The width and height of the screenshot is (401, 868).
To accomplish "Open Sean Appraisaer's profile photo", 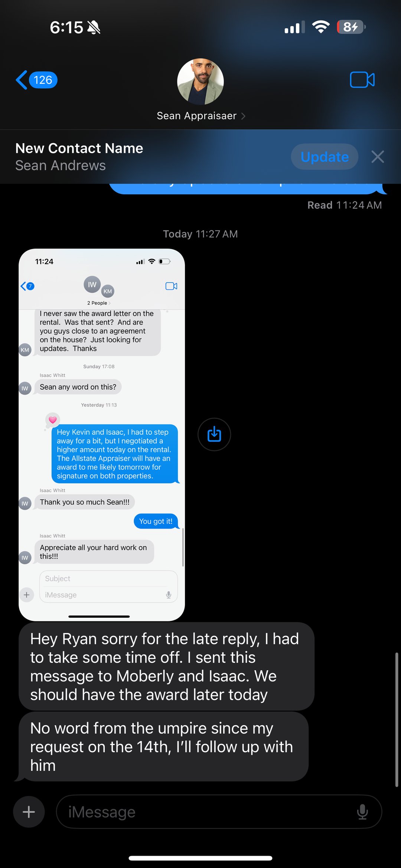I will coord(200,81).
